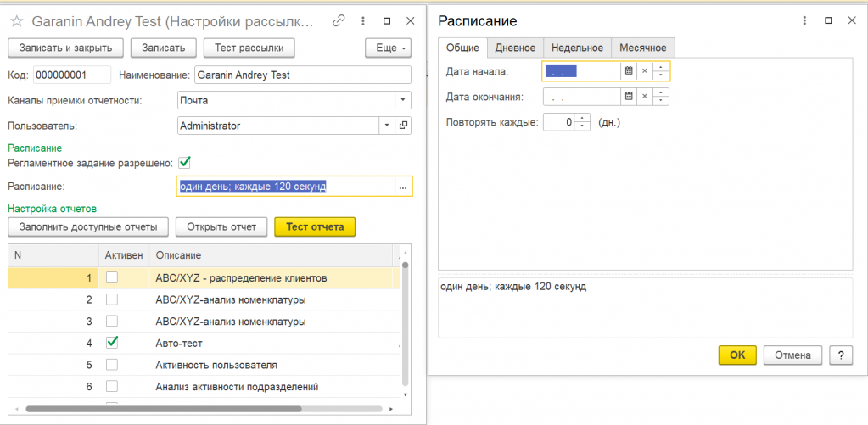Image resolution: width=868 pixels, height=425 pixels.
Task: Open calendar picker for Дата окончания
Action: tap(629, 97)
